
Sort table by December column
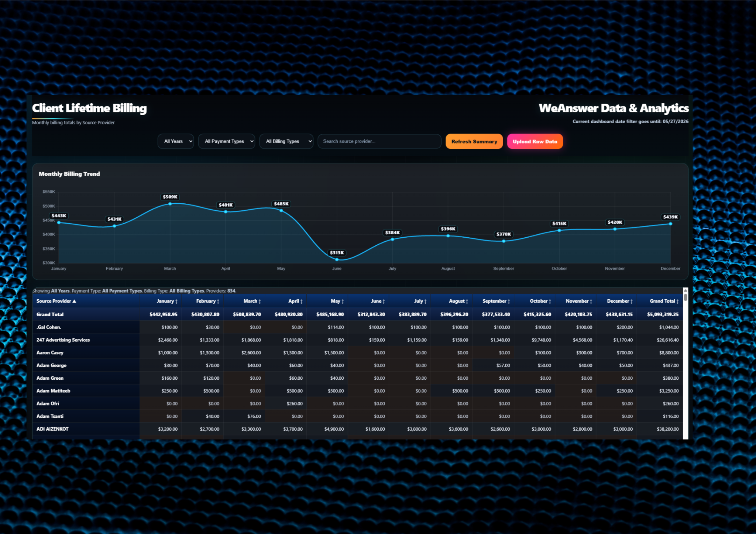pyautogui.click(x=620, y=301)
